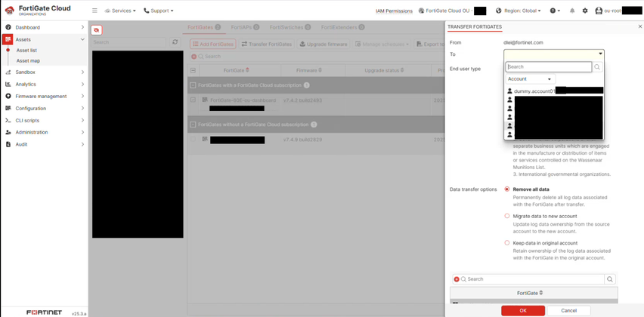Click the search magnifier in To dropdown
Image resolution: width=644 pixels, height=317 pixels.
[x=598, y=67]
